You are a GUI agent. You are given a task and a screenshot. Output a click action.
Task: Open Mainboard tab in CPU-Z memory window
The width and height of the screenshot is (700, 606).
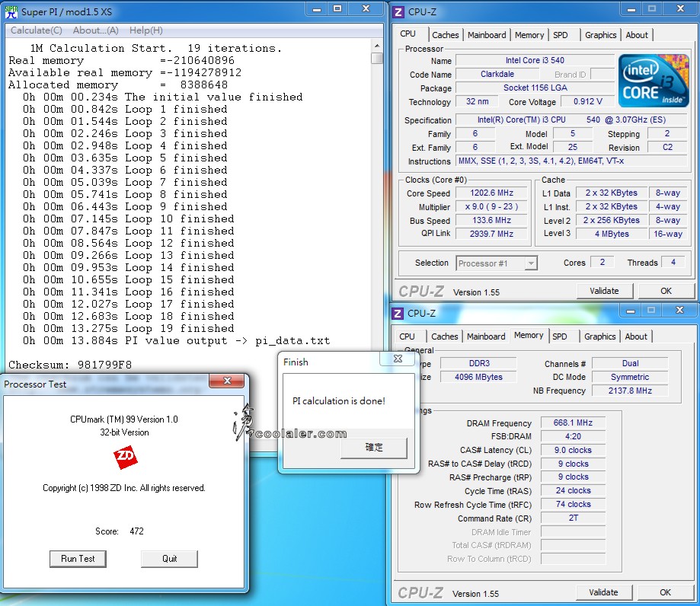[x=486, y=336]
